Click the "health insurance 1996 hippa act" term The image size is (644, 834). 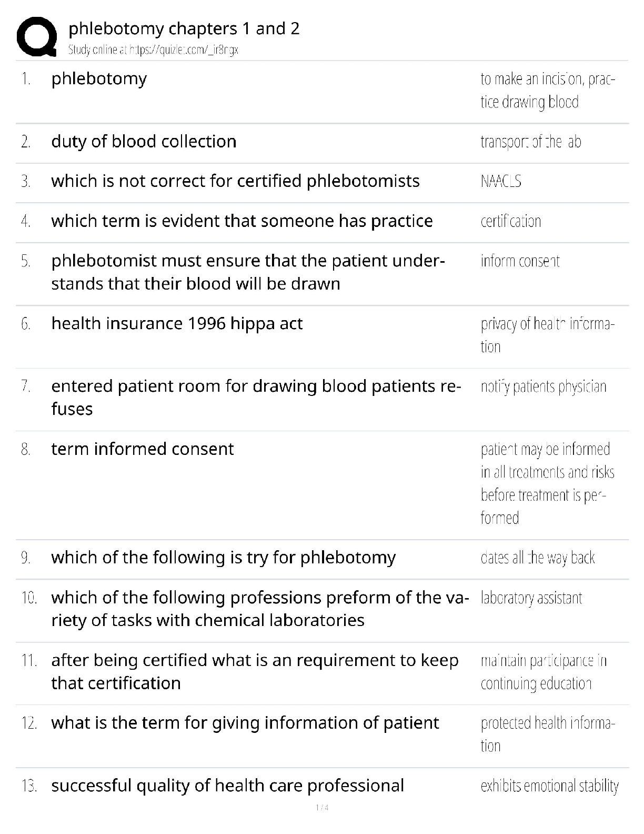[x=177, y=323]
